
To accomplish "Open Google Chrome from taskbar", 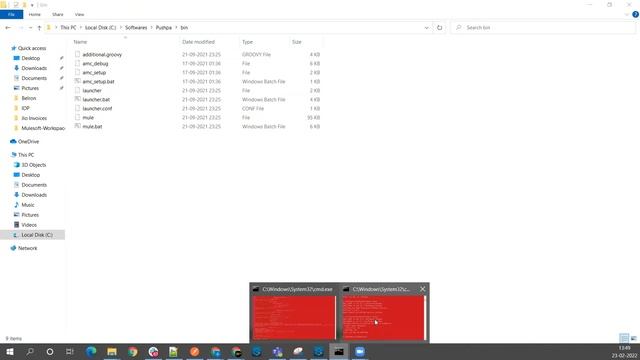I will pos(133,351).
